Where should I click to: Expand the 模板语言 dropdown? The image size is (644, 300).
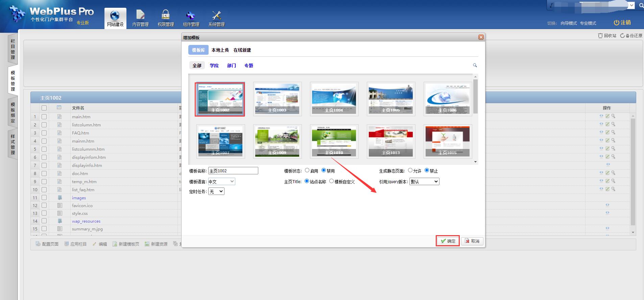(x=221, y=182)
